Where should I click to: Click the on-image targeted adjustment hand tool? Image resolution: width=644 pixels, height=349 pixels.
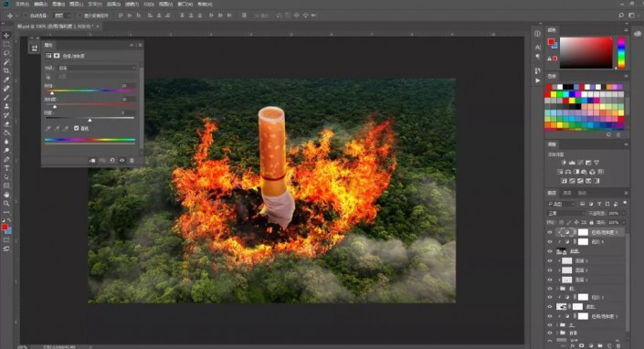48,77
